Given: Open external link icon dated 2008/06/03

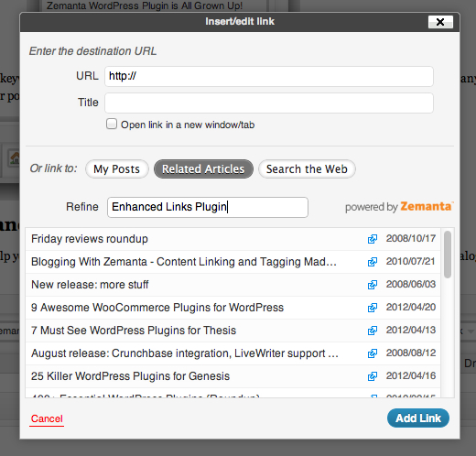Looking at the screenshot, I should [x=373, y=285].
